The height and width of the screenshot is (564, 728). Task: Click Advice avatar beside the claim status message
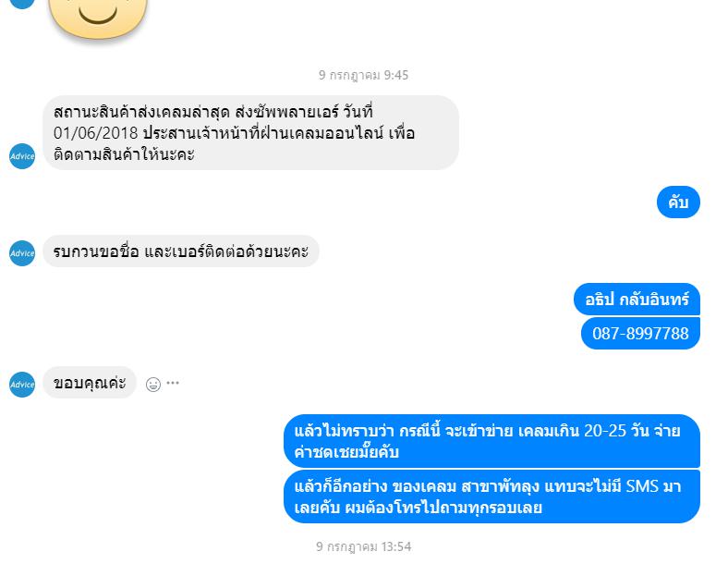tap(22, 156)
